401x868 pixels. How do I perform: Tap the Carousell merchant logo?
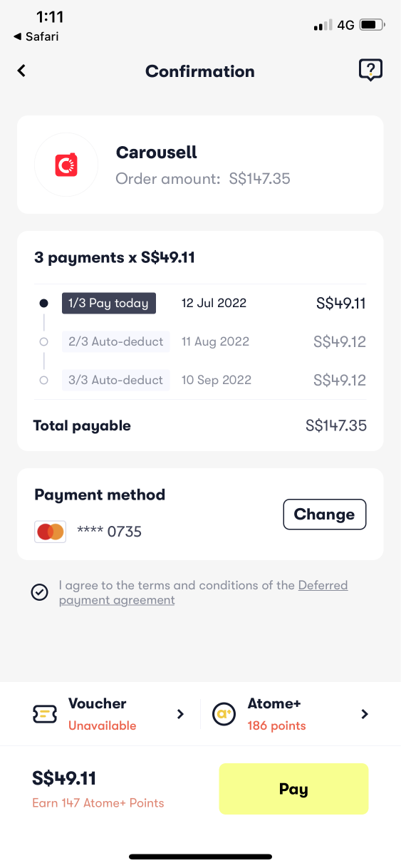click(66, 165)
